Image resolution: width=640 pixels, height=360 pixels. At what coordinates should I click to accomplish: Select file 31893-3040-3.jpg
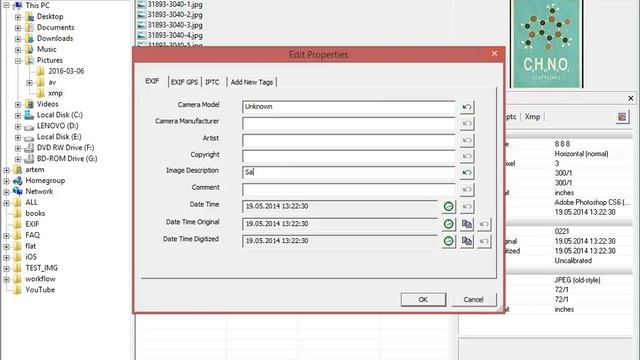tap(175, 25)
